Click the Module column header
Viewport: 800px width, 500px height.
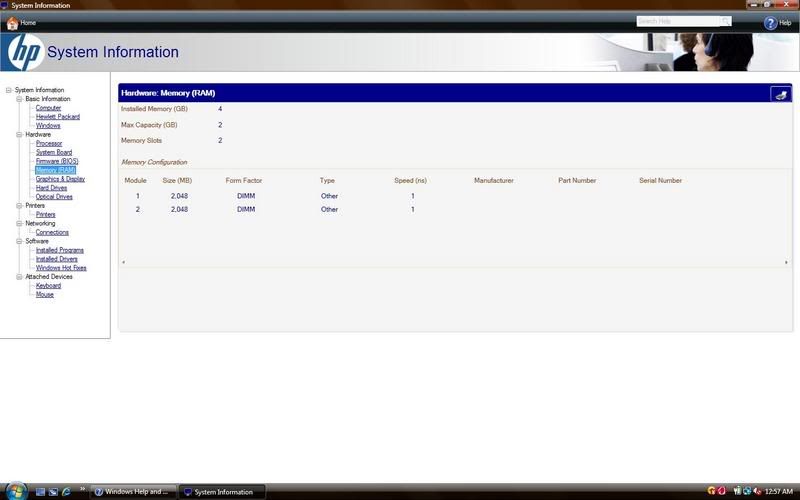(136, 181)
